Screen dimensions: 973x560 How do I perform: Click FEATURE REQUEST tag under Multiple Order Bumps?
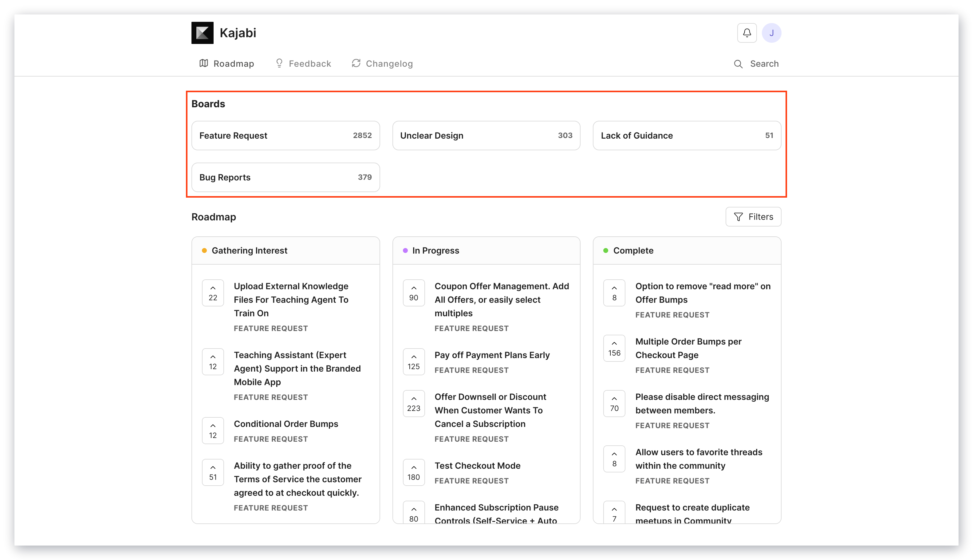[672, 370]
